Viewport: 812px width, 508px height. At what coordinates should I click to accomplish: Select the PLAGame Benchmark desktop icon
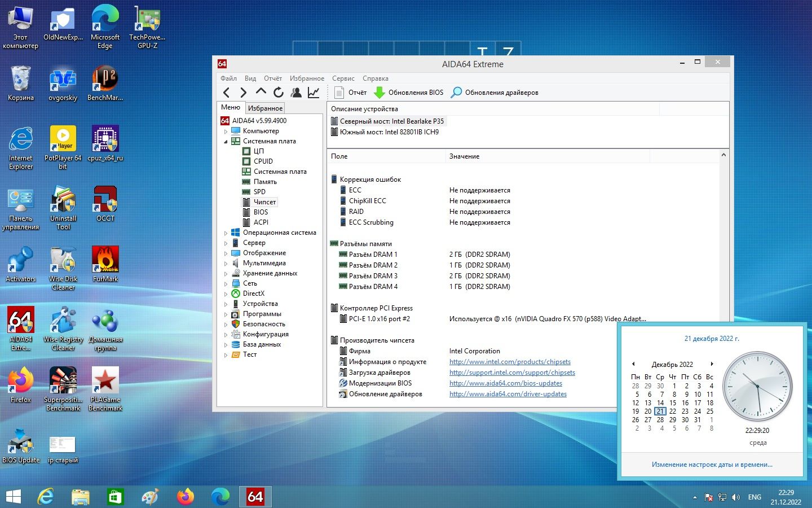[x=105, y=389]
